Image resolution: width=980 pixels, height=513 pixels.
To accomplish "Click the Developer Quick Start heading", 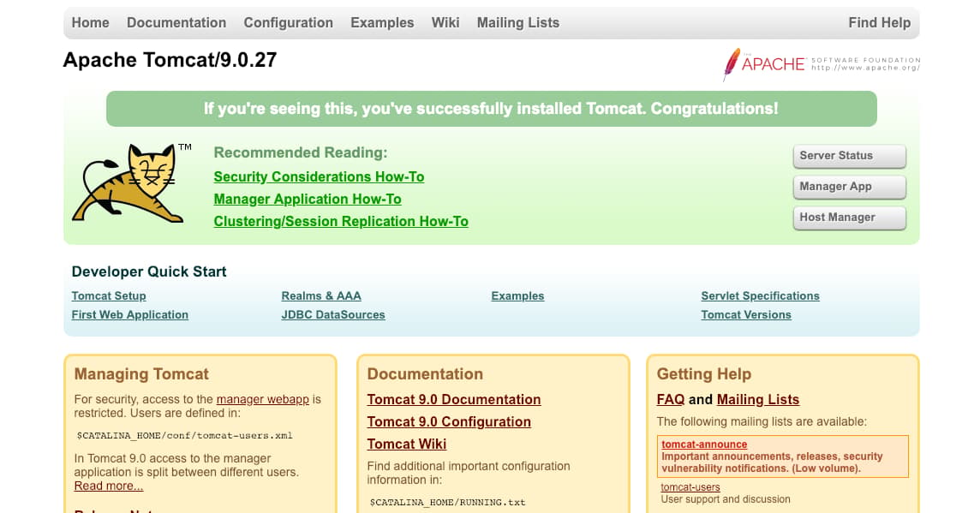I will (x=149, y=271).
